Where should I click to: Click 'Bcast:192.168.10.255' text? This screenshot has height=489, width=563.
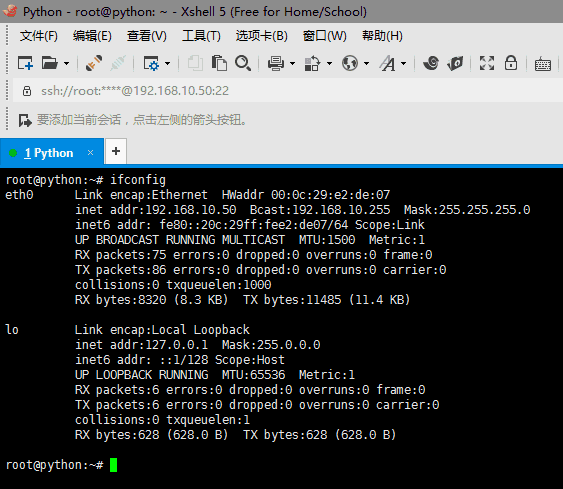point(320,210)
